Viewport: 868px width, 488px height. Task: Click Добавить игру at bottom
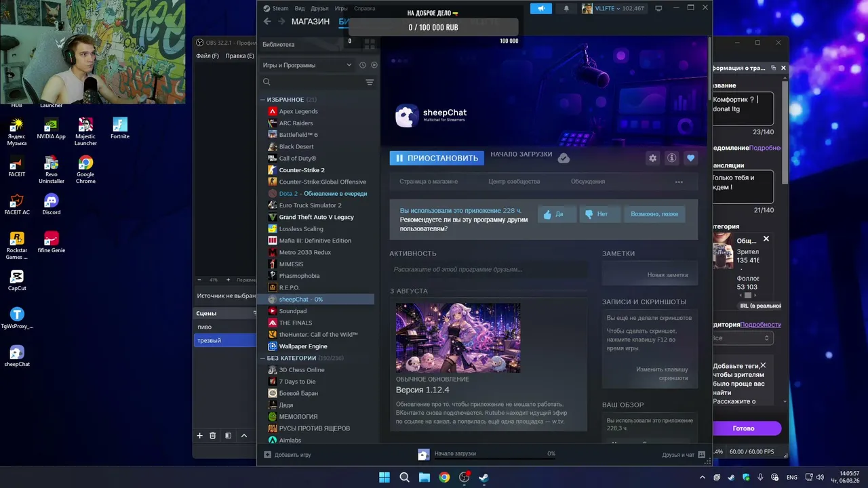pos(288,455)
